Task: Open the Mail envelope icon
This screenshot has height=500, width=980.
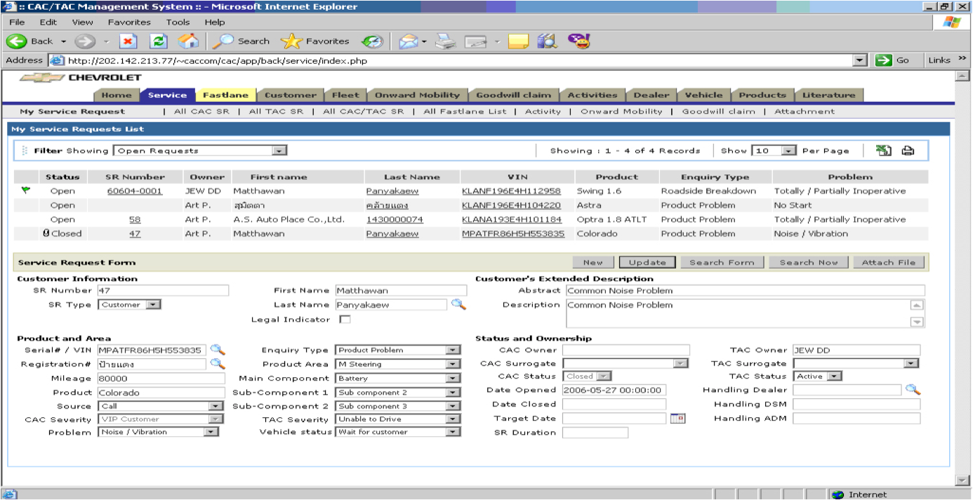Action: 409,41
